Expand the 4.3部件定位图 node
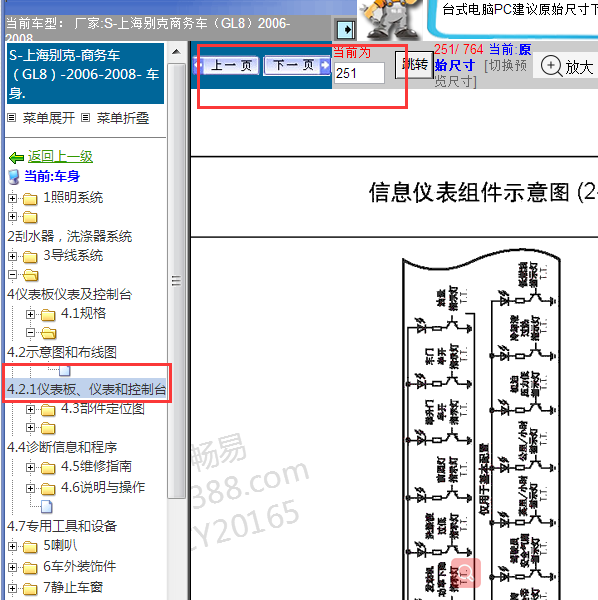Screen dimensions: 598x600 (x=30, y=409)
